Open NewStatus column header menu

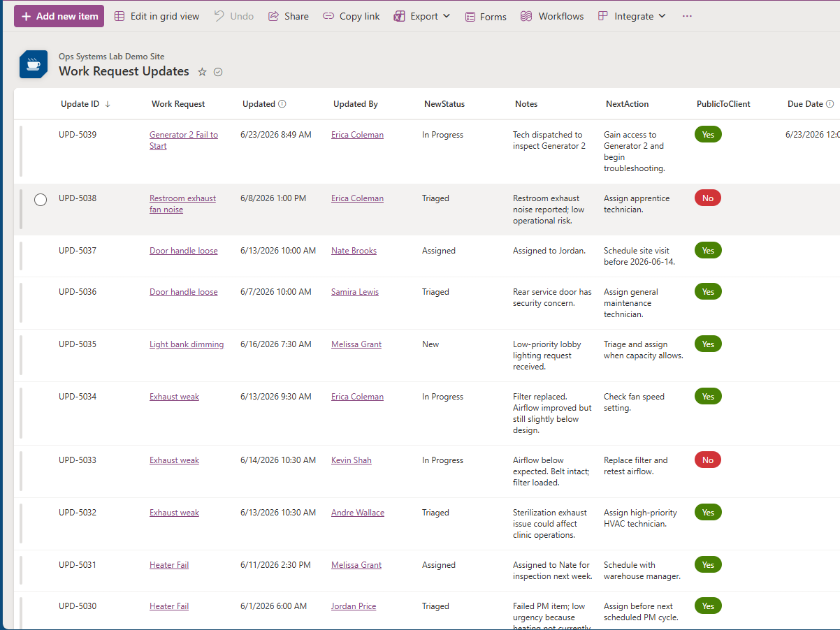(x=444, y=104)
